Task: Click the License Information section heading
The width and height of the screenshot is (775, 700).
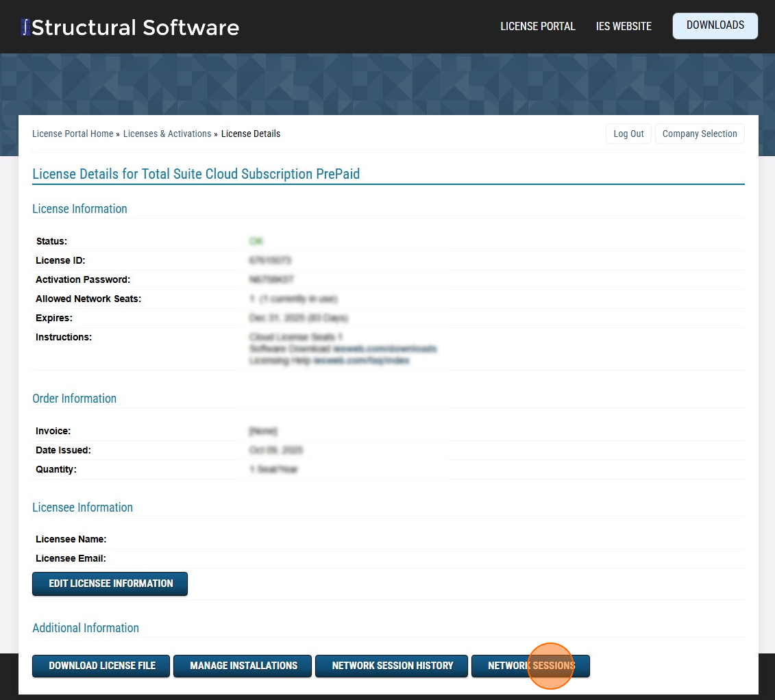Action: [79, 209]
